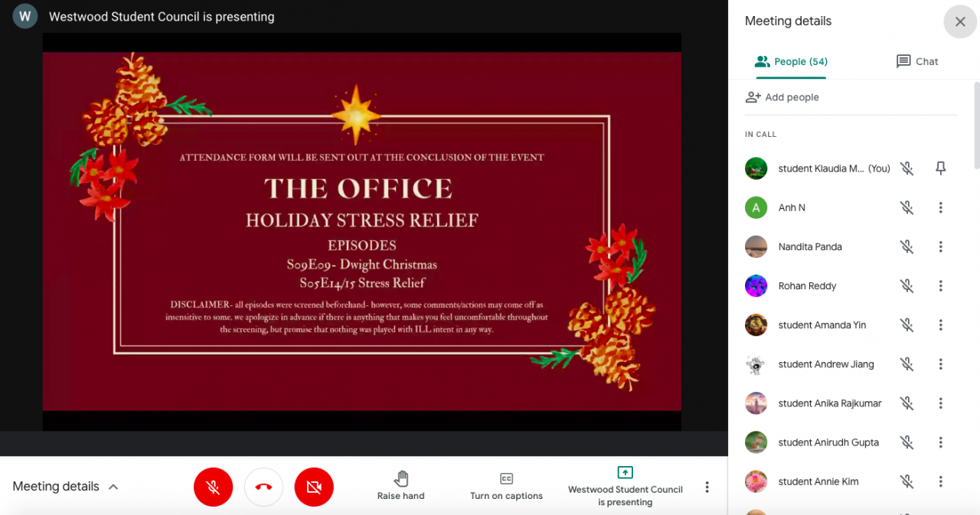Open more options for Anh N
Viewport: 980px width, 515px height.
click(x=941, y=207)
